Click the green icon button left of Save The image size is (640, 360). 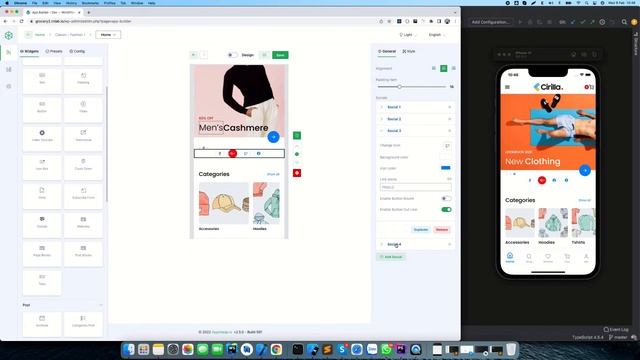pos(264,55)
